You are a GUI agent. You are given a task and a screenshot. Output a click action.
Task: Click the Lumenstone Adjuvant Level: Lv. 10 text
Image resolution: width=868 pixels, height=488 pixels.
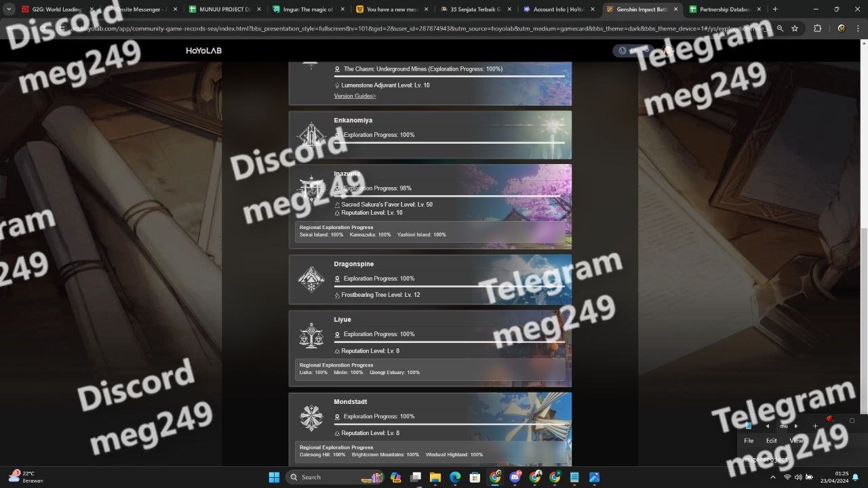pos(385,85)
